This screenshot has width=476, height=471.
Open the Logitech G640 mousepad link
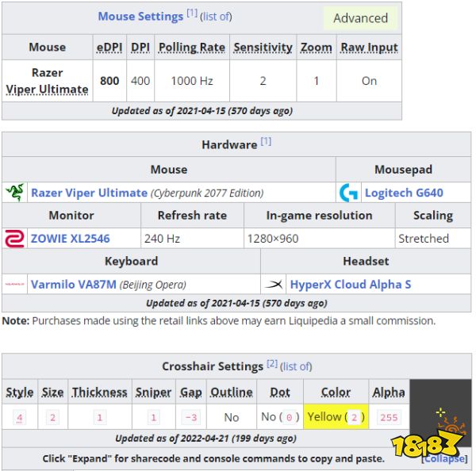tap(404, 193)
